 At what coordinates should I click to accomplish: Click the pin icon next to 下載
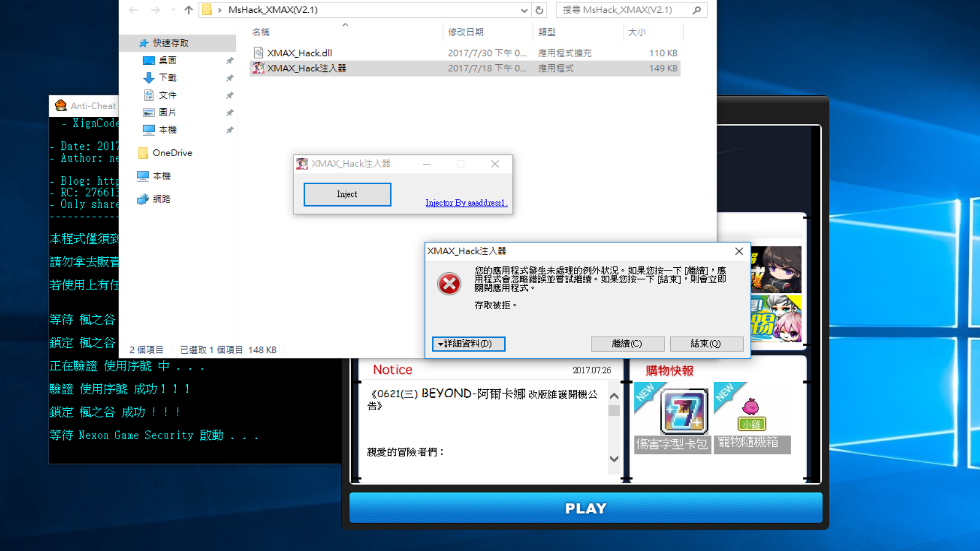[x=230, y=78]
